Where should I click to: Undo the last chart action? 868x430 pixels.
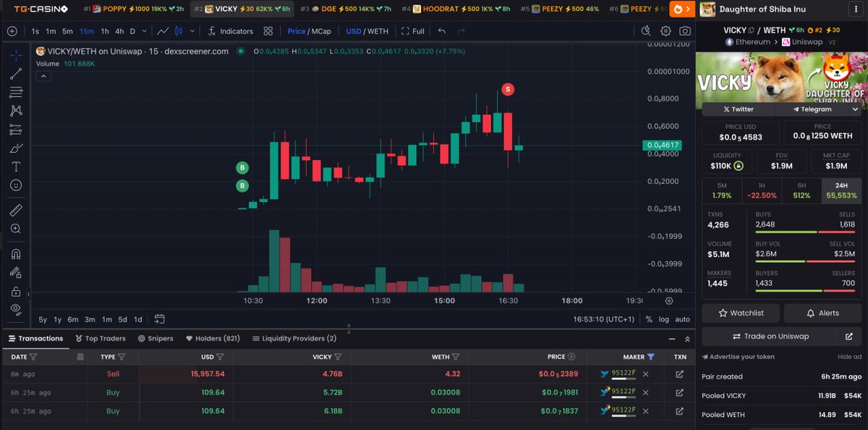441,31
